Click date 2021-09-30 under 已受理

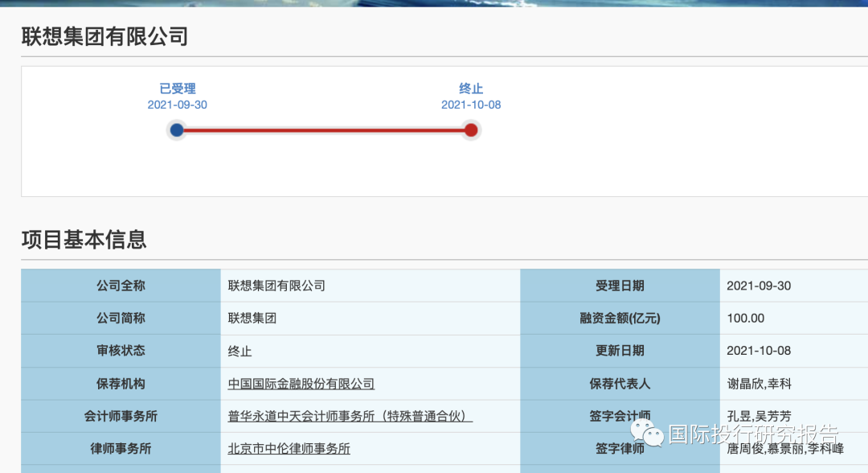(x=177, y=105)
